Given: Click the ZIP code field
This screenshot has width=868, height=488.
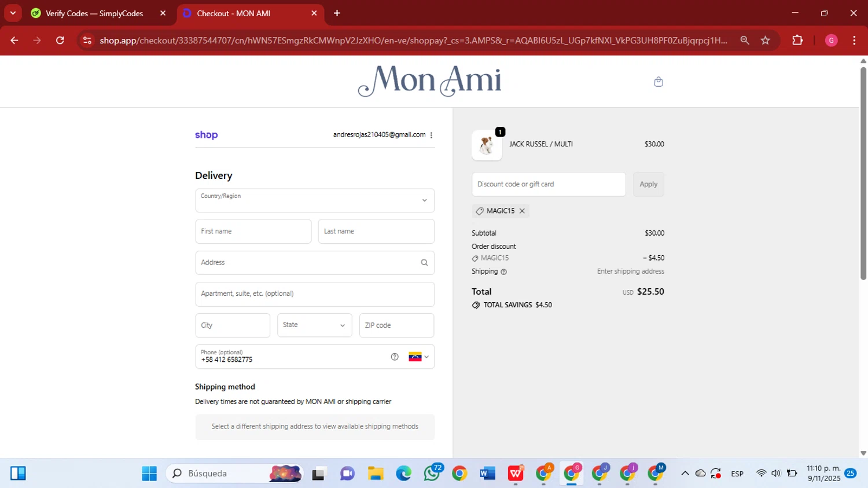Looking at the screenshot, I should click(x=396, y=325).
